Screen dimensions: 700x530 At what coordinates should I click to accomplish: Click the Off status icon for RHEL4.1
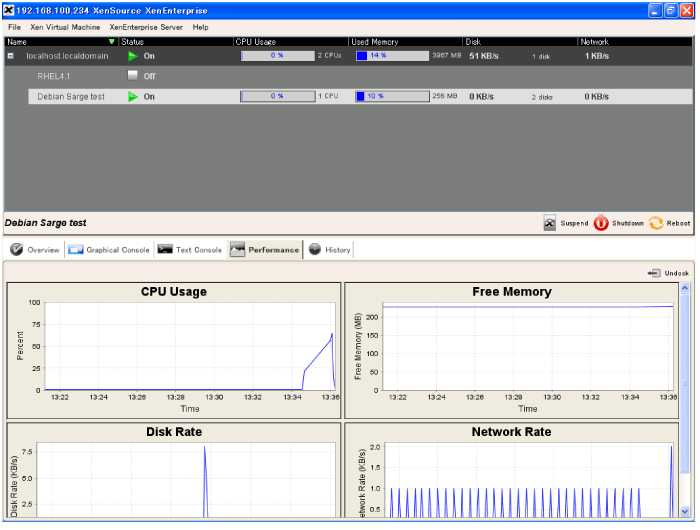(133, 75)
